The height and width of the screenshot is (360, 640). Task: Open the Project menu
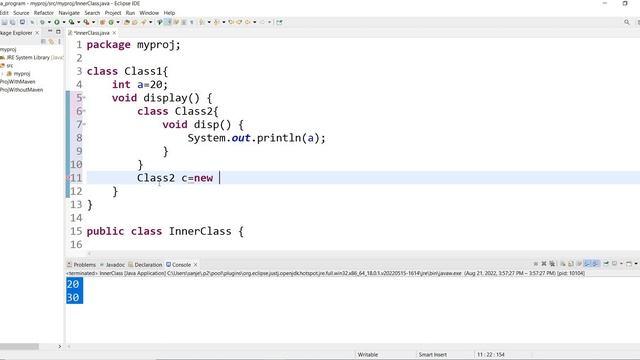(x=113, y=13)
